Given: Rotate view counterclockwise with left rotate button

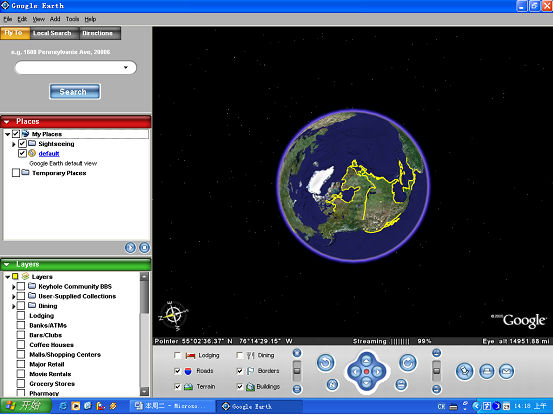Looking at the screenshot, I should [x=325, y=363].
